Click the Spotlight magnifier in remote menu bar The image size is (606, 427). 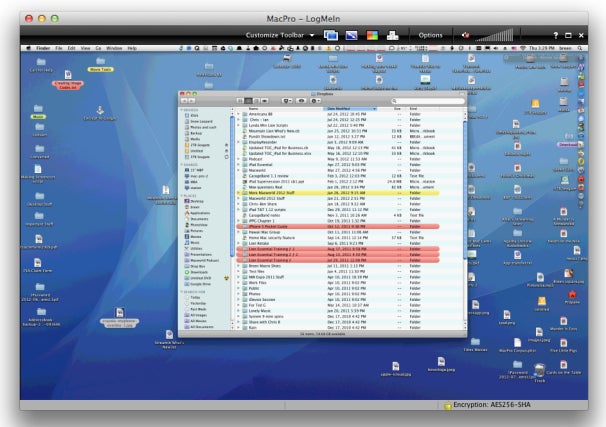(580, 48)
